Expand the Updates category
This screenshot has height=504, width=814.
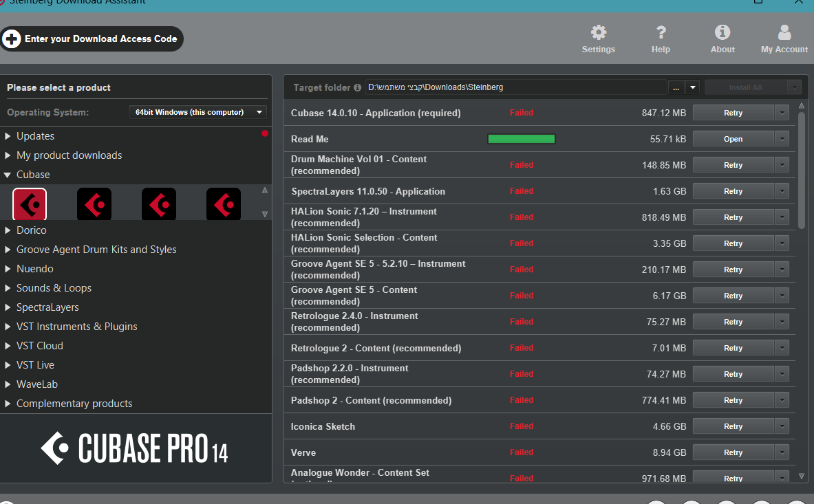tap(8, 136)
